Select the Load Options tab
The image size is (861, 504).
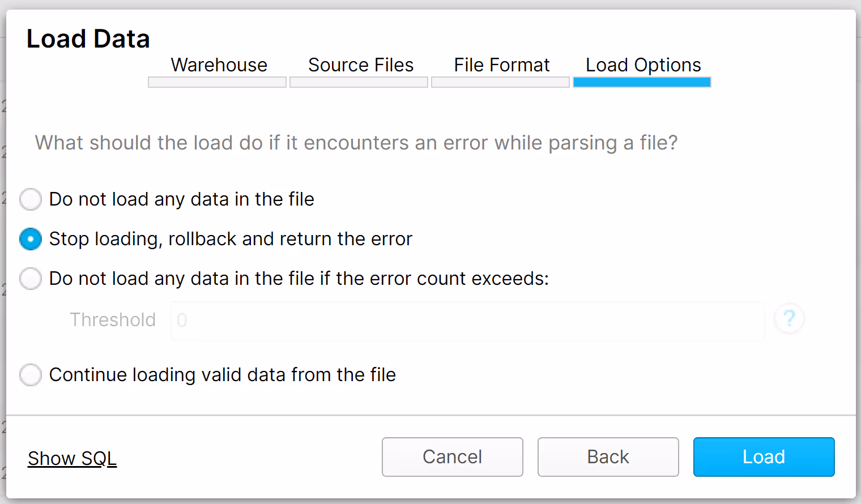tap(642, 65)
